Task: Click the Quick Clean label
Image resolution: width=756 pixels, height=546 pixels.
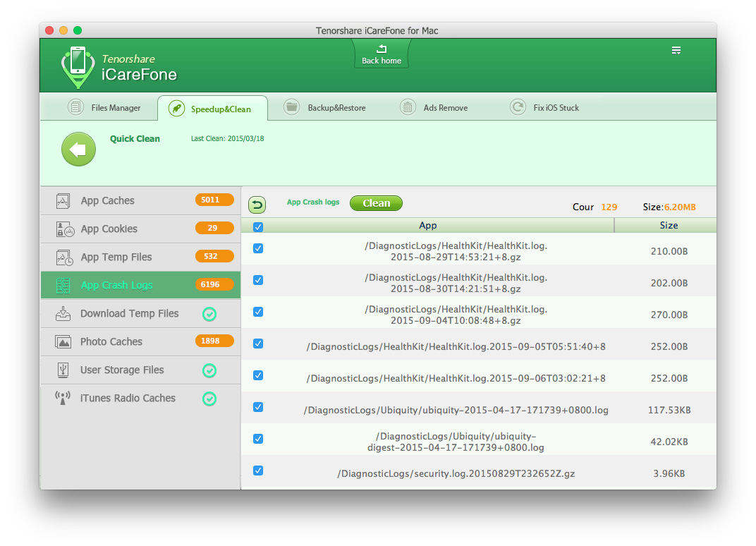Action: pos(135,139)
